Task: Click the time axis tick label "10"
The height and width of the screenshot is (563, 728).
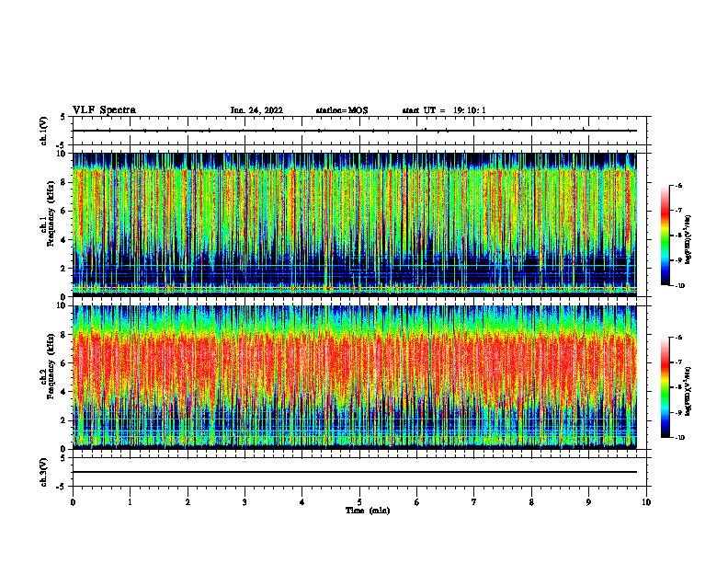Action: [x=646, y=502]
